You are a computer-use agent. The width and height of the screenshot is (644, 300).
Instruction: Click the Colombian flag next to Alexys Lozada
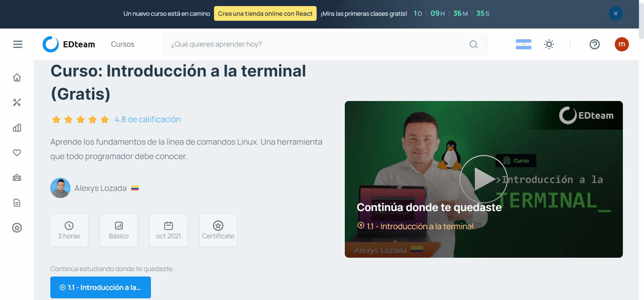(x=135, y=188)
